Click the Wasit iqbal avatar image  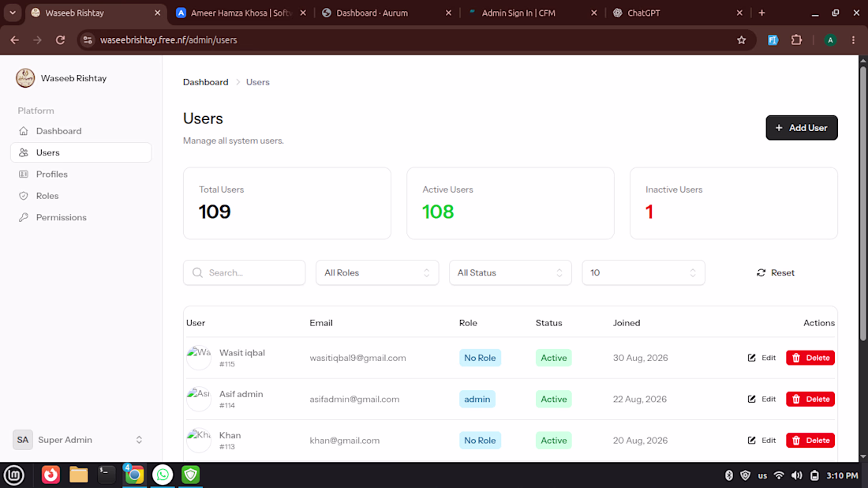(199, 357)
